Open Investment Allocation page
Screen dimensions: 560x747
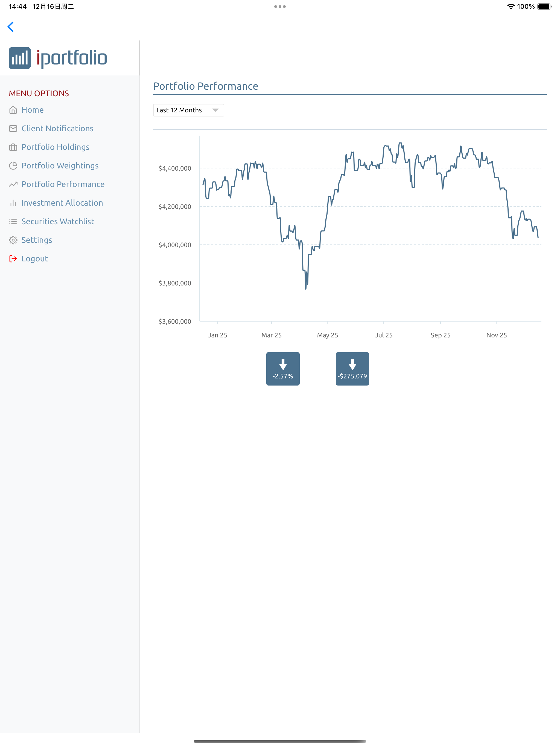pyautogui.click(x=62, y=203)
